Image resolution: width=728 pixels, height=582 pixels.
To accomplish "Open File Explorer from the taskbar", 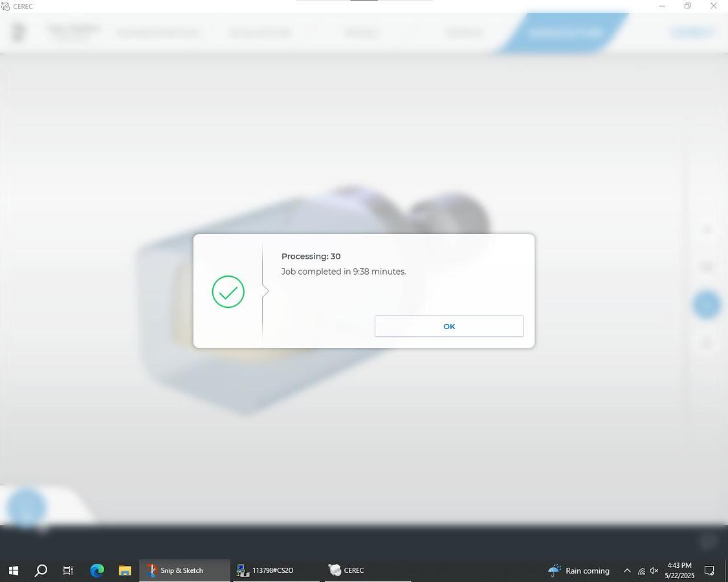I will pyautogui.click(x=125, y=570).
